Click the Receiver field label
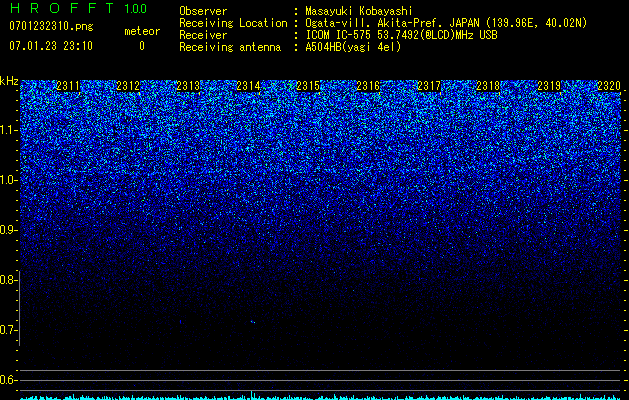 tap(203, 35)
